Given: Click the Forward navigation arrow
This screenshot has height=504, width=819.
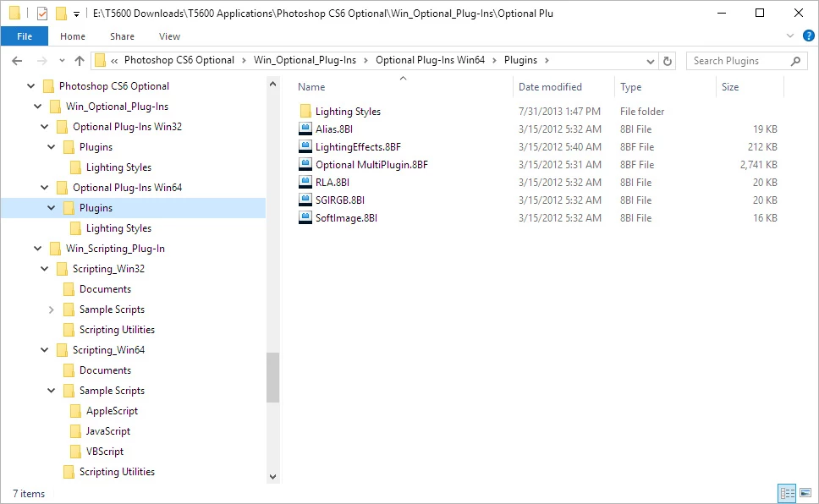Looking at the screenshot, I should coord(42,61).
